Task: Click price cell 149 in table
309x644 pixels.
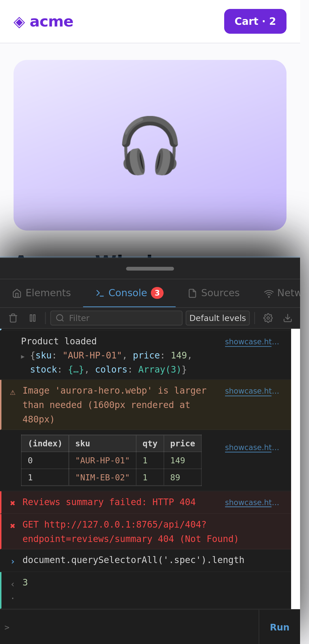Action: point(183,460)
